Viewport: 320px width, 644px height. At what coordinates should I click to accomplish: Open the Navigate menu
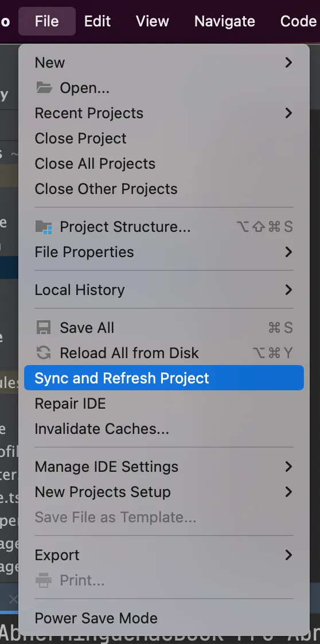[224, 21]
